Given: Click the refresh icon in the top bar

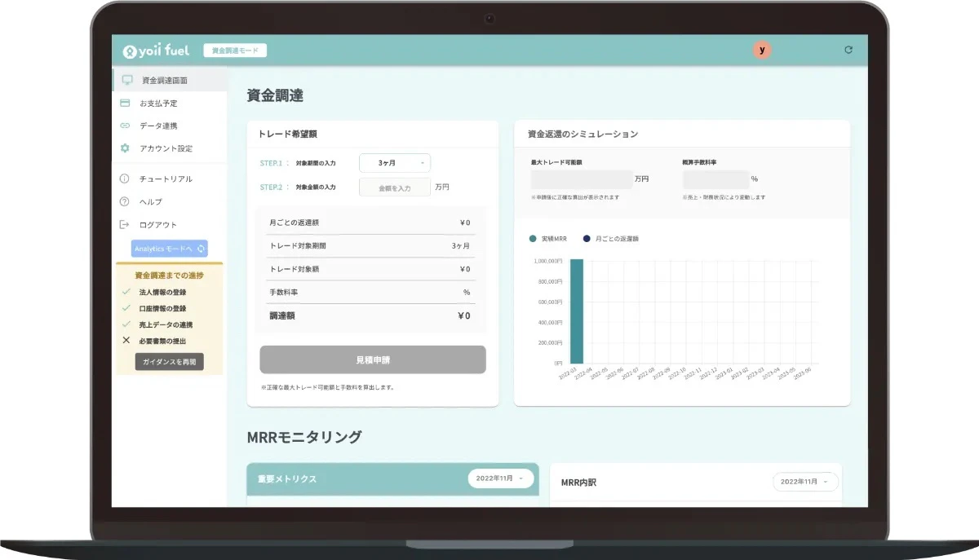Looking at the screenshot, I should coord(848,49).
